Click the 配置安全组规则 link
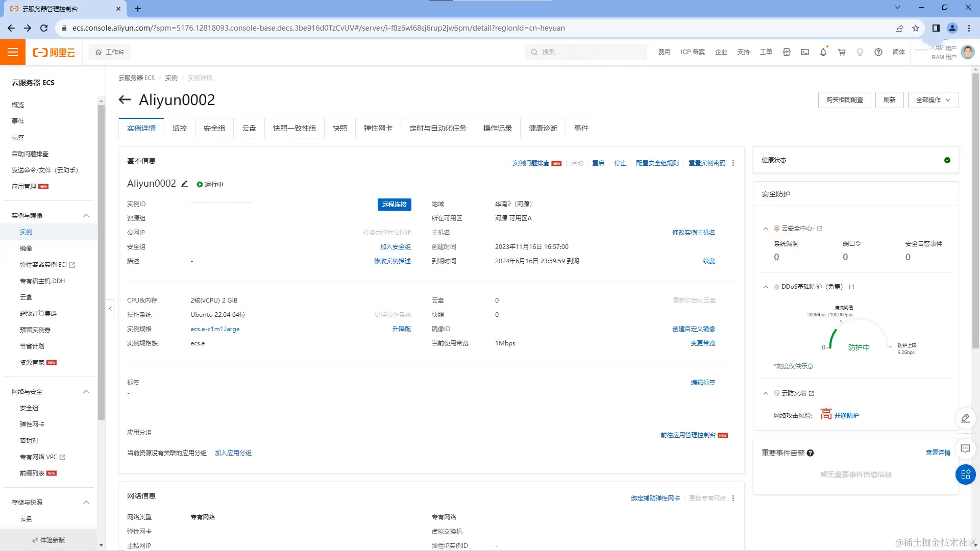Viewport: 980px width, 551px height. pyautogui.click(x=657, y=163)
